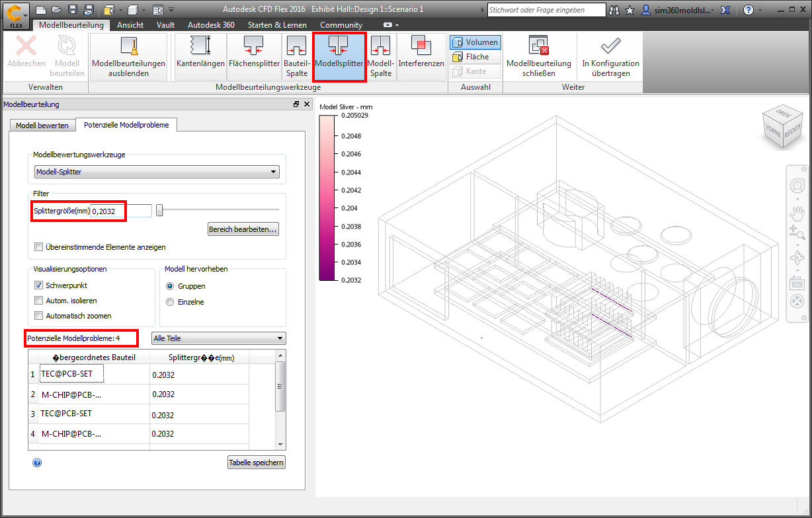812x518 pixels.
Task: Click the visual style cube icon in title bar
Action: pyautogui.click(x=132, y=10)
